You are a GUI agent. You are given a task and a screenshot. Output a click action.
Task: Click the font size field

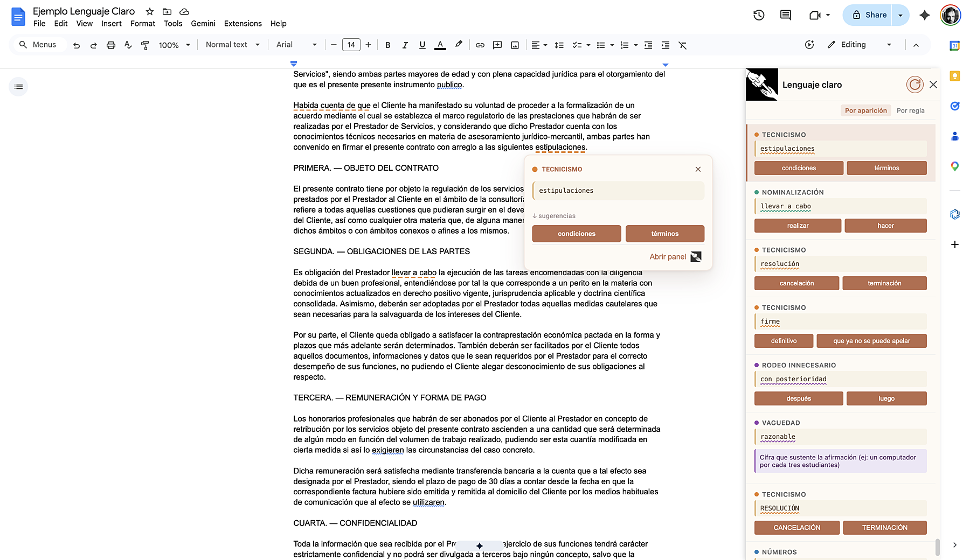coord(351,45)
